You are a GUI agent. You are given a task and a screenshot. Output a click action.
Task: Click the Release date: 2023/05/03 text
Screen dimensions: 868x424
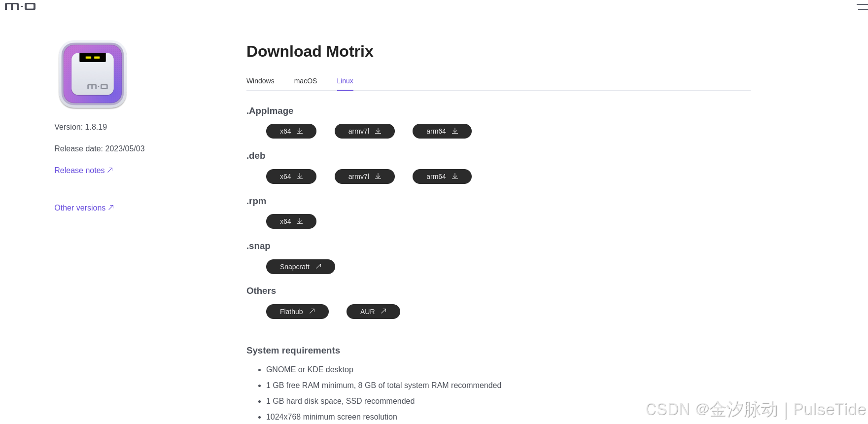click(x=100, y=148)
